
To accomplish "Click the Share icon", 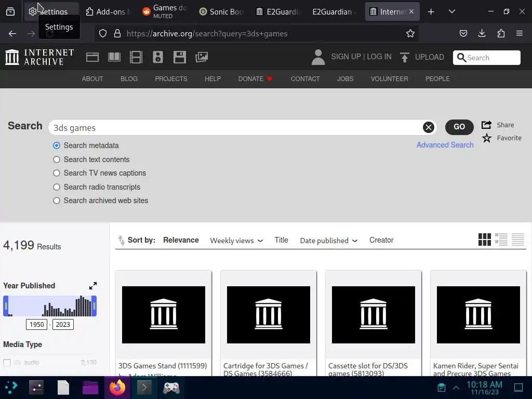I will [x=486, y=125].
